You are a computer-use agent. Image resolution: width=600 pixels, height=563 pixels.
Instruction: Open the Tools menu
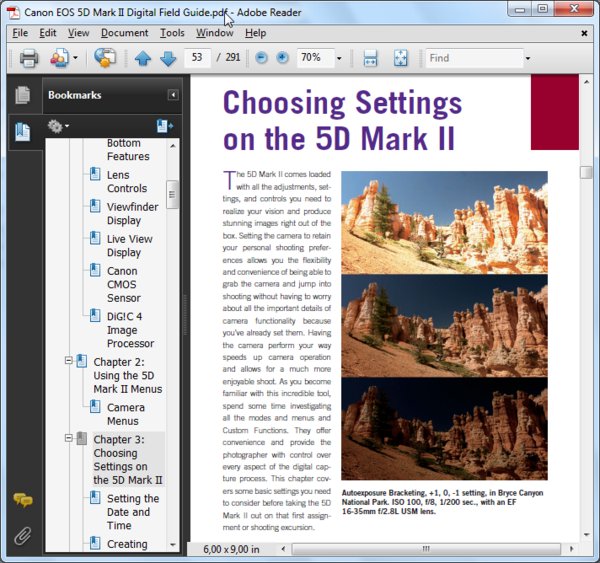pos(172,33)
